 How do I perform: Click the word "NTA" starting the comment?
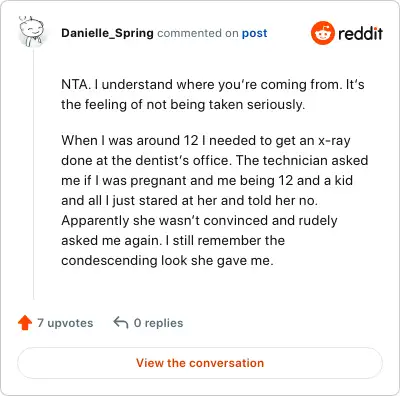tap(74, 84)
